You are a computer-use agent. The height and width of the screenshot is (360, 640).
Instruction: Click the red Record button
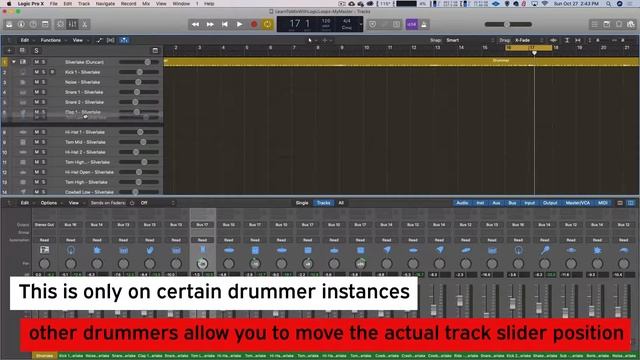pos(254,24)
